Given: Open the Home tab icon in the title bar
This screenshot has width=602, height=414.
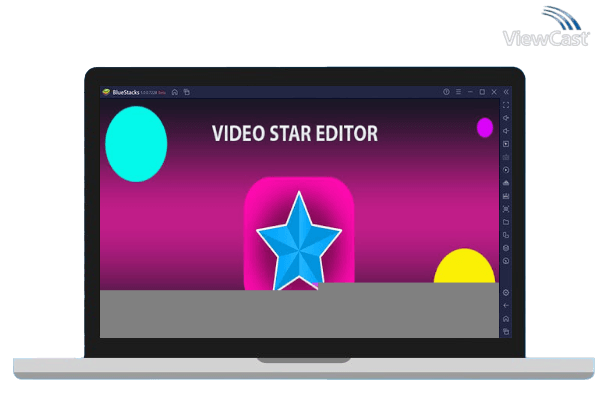Looking at the screenshot, I should click(175, 92).
